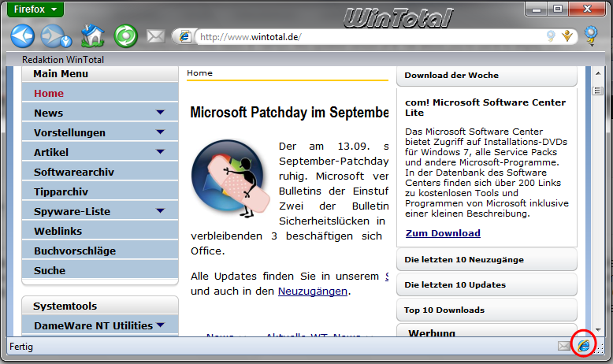Viewport: 613px width, 364px height.
Task: Open Buchvorschläge from the Main Menu
Action: [100, 251]
